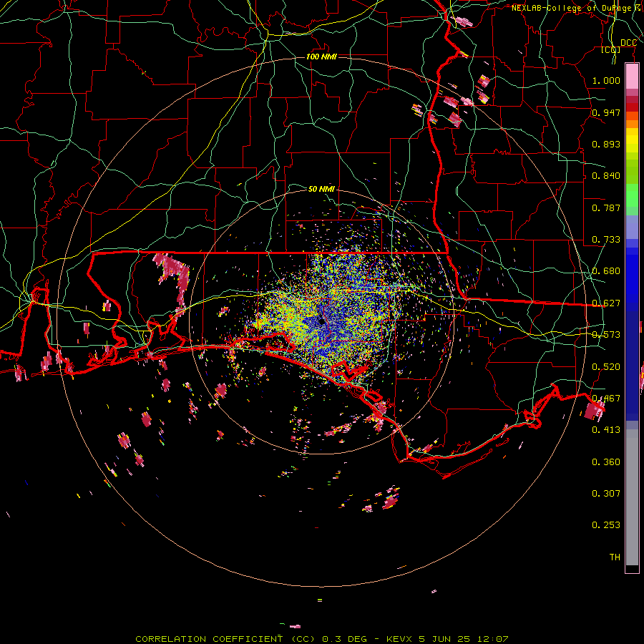The image size is (644, 644).
Task: Click the 0.840 scale value
Action: pyautogui.click(x=606, y=176)
